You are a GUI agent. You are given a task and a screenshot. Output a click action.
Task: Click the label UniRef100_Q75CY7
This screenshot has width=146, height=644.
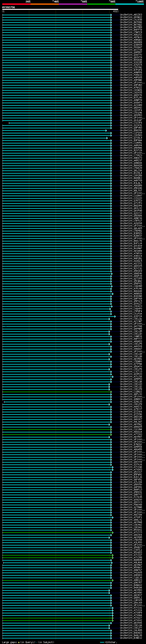click(131, 409)
